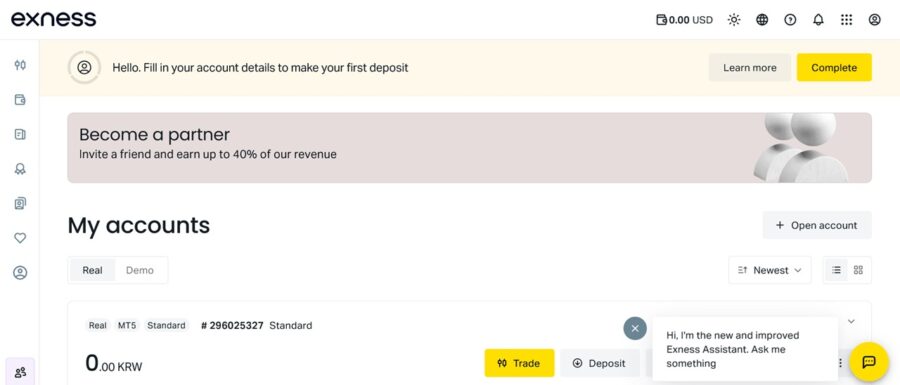Viewport: 900px width, 385px height.
Task: Close the Exness Assistant popup message
Action: coord(635,328)
